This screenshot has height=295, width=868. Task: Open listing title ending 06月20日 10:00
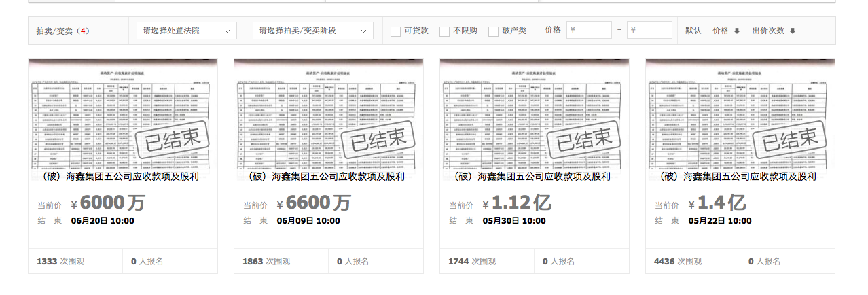pos(120,177)
